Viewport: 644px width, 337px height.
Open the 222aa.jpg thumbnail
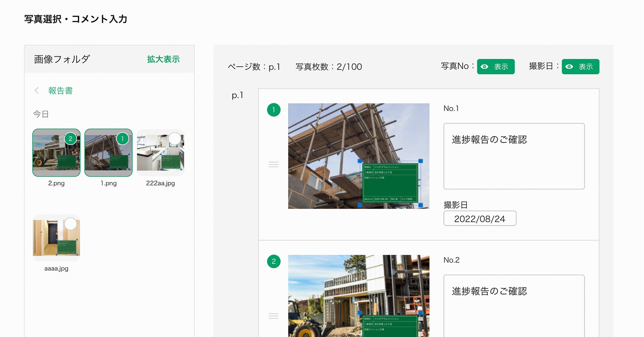click(x=160, y=153)
